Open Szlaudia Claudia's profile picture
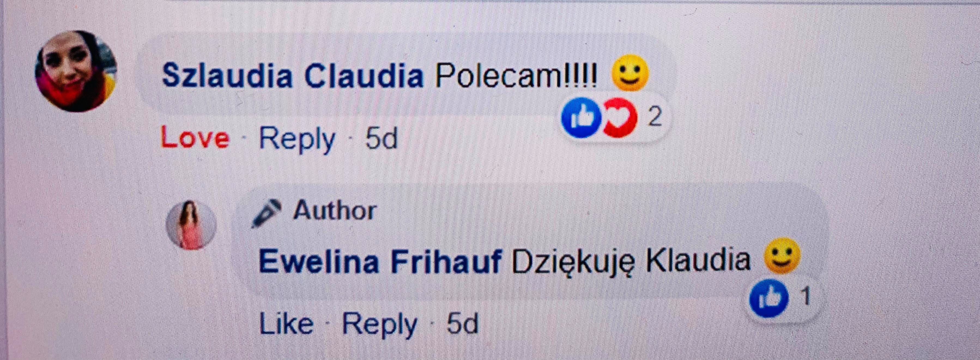This screenshot has width=980, height=360. [x=76, y=71]
